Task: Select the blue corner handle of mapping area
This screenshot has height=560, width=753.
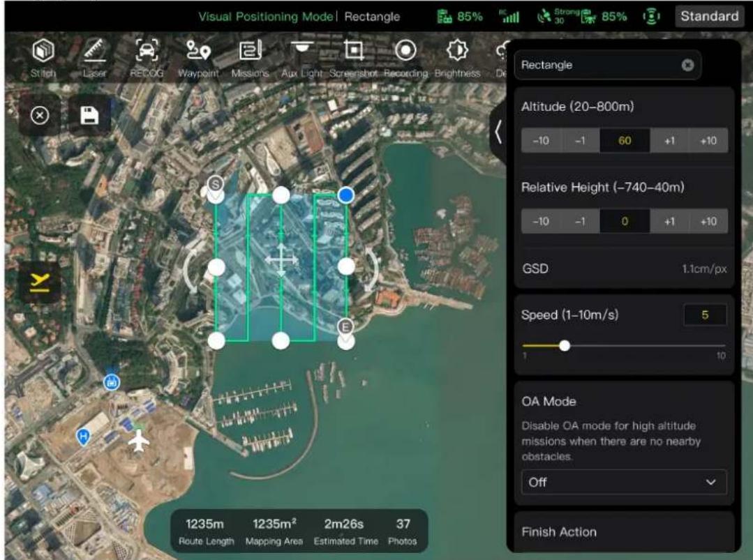Action: (345, 195)
